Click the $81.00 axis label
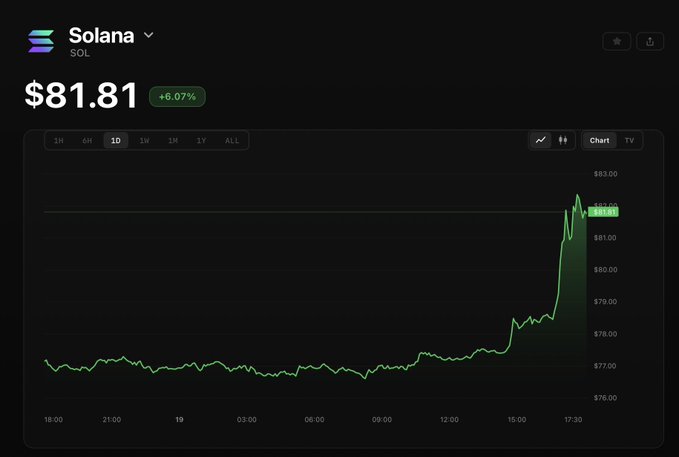 (605, 238)
